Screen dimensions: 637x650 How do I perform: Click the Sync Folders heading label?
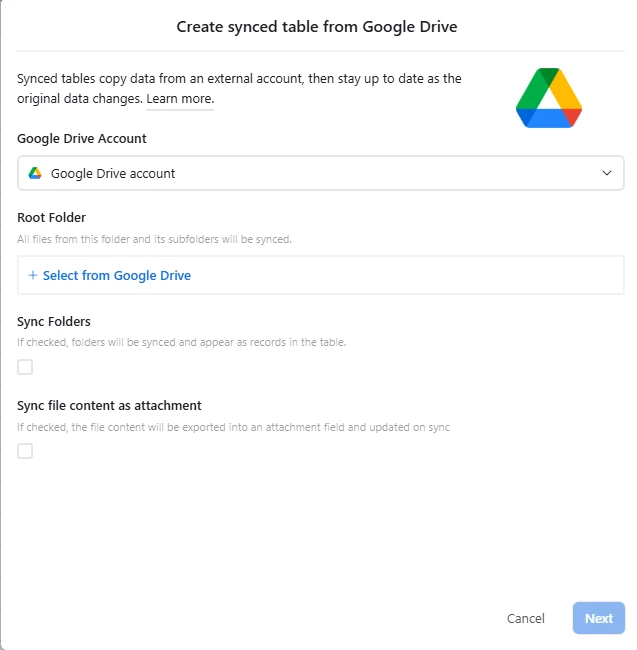coord(54,322)
